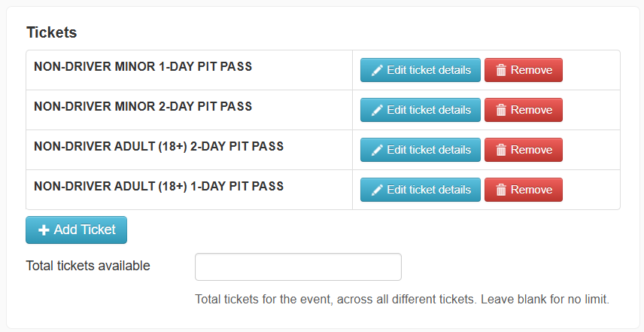644x332 pixels.
Task: Select NON-DRIVER ADULT (18+) 2-DAY PIT PASS label
Action: (x=159, y=146)
